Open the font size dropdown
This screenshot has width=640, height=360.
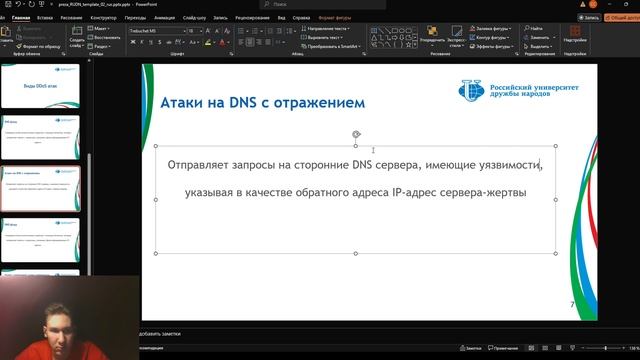(201, 31)
